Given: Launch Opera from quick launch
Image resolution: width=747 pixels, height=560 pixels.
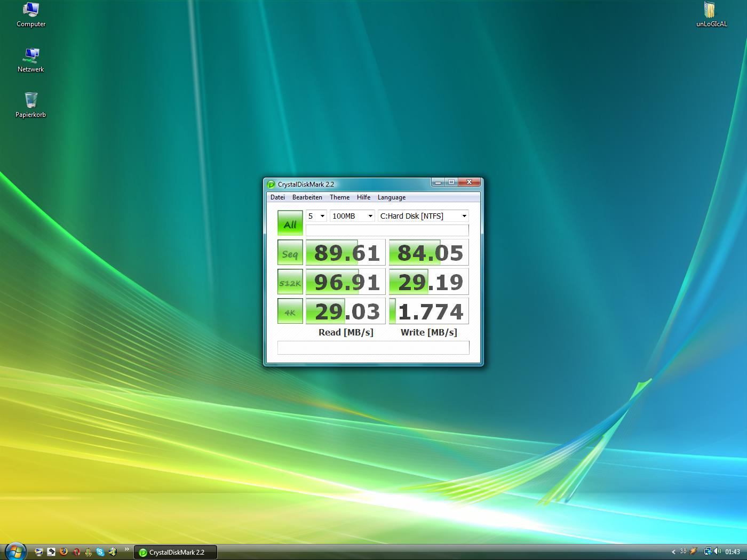Looking at the screenshot, I should point(76,552).
